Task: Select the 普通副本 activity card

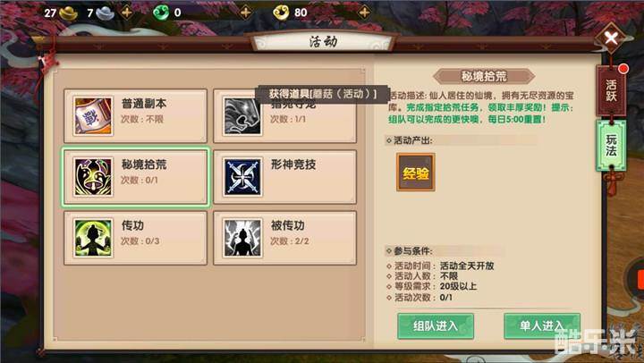Action: click(136, 116)
